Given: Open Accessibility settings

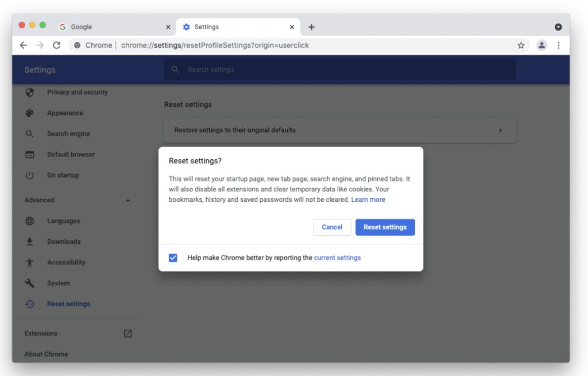Looking at the screenshot, I should coord(67,262).
